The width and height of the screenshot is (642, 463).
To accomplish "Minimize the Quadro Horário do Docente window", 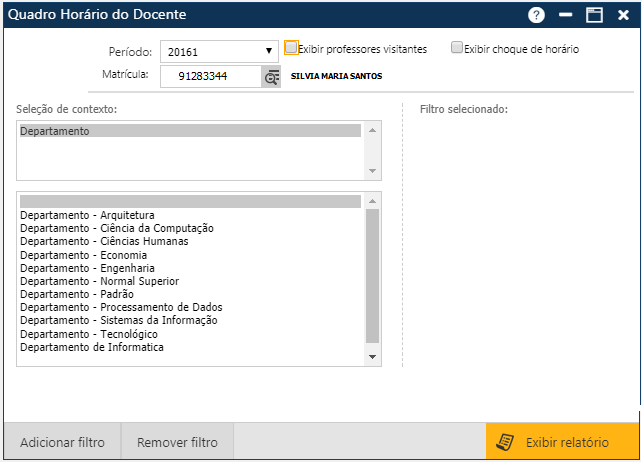I will tap(565, 15).
